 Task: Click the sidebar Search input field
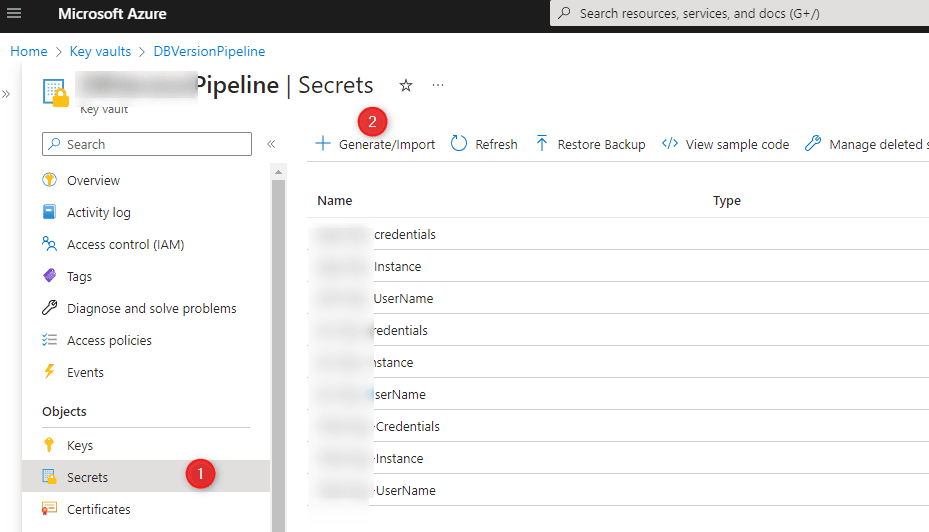click(x=147, y=144)
